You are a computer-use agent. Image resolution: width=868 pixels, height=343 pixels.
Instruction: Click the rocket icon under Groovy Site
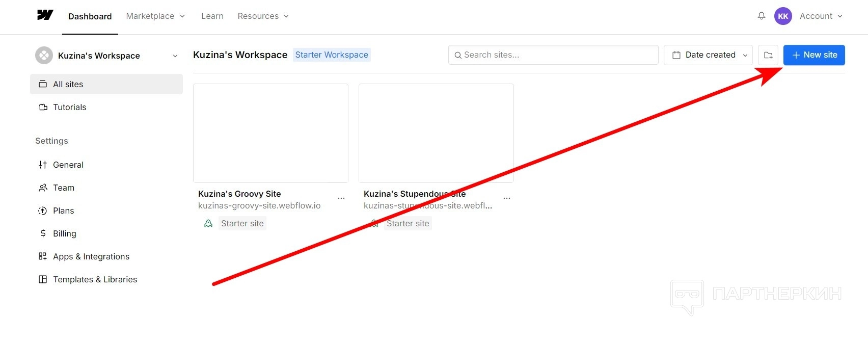[208, 223]
